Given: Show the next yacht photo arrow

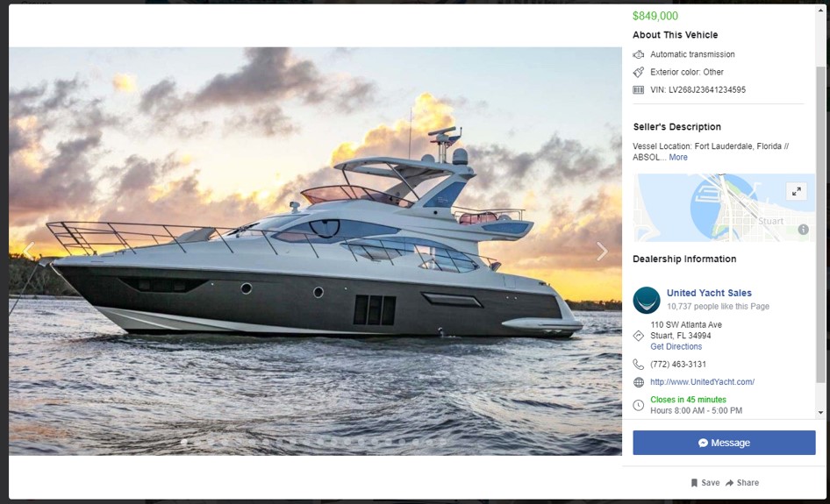Looking at the screenshot, I should click(602, 252).
